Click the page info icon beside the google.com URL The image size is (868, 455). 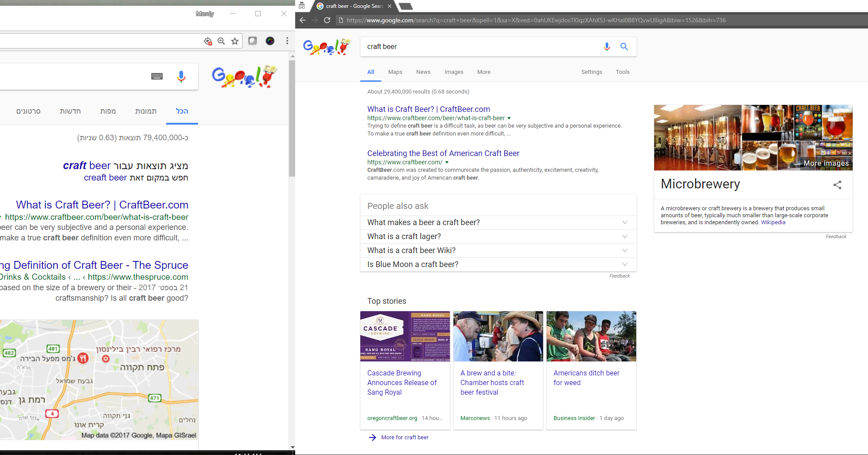point(341,20)
